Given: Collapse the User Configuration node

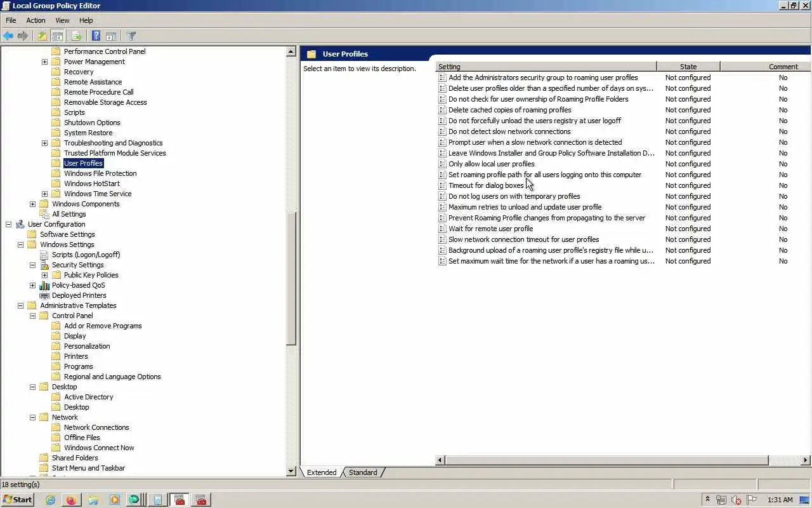Looking at the screenshot, I should (8, 224).
